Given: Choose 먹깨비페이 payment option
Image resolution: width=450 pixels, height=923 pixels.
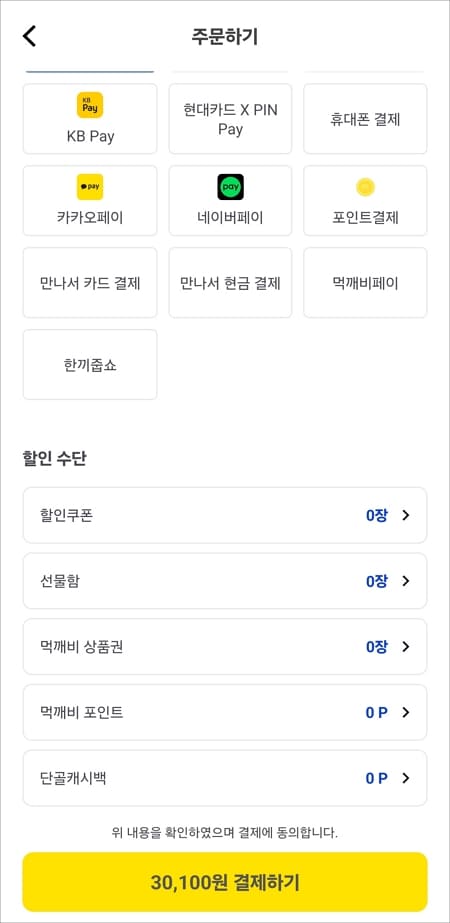Looking at the screenshot, I should point(365,283).
